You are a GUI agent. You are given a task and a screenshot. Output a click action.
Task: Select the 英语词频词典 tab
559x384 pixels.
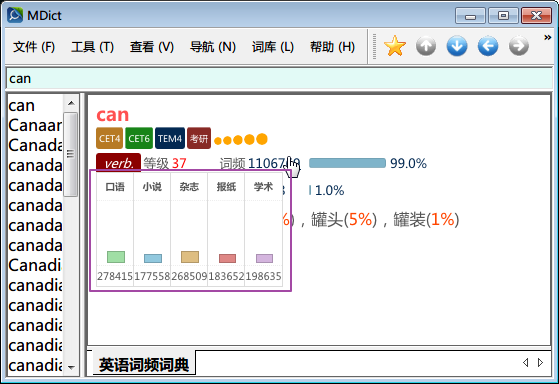point(144,364)
